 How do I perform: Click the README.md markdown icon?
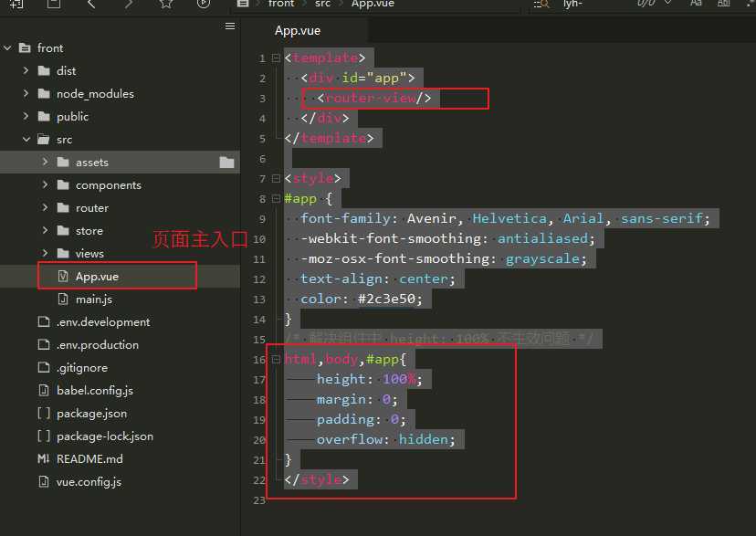tap(44, 459)
